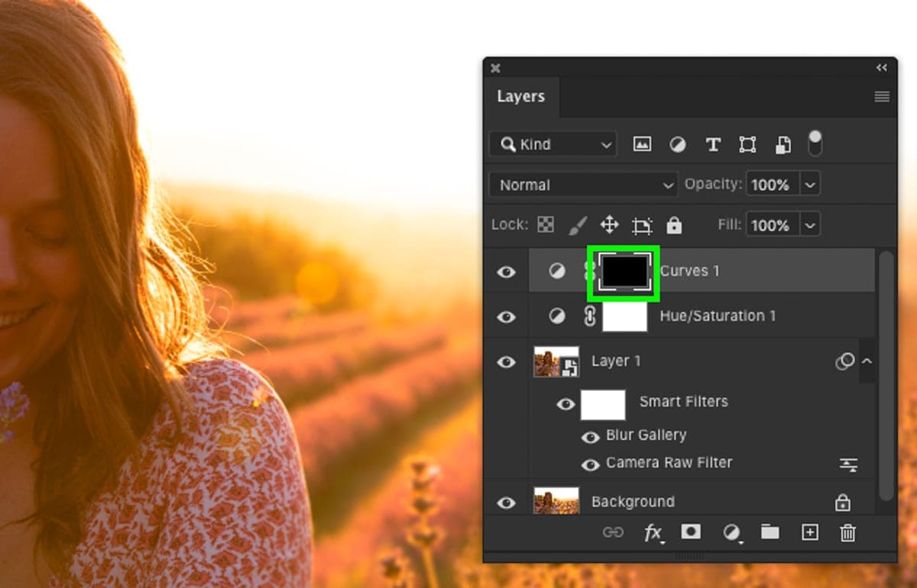917x588 pixels.
Task: Hide the Hue/Saturation 1 layer
Action: 506,316
